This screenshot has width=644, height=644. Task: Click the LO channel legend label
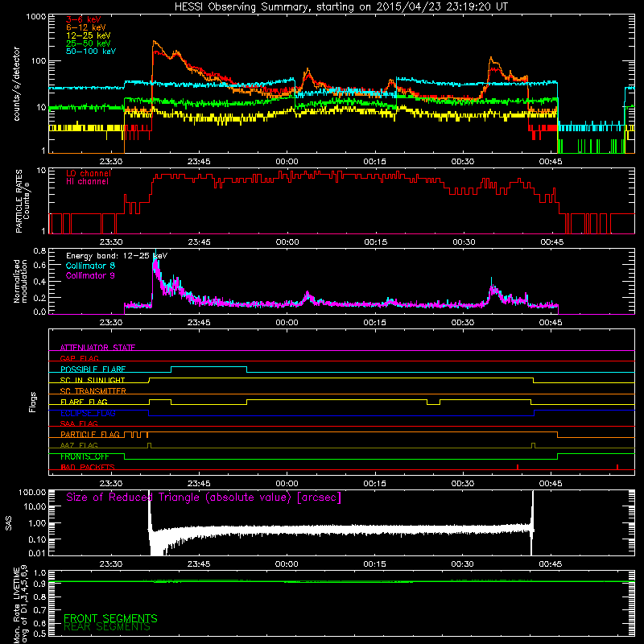click(x=89, y=173)
